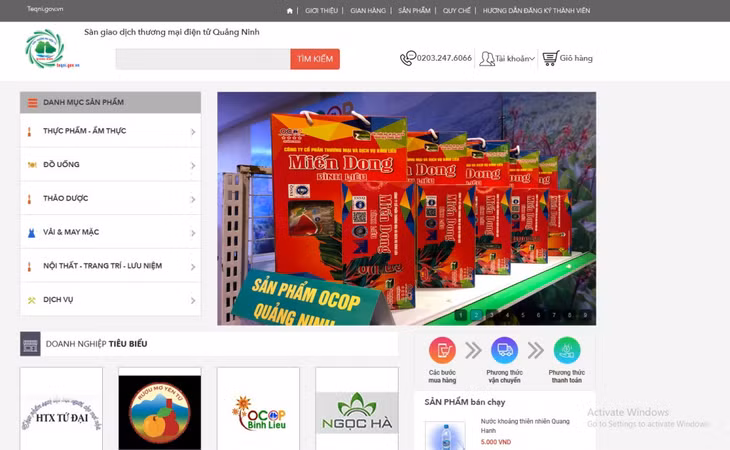The image size is (730, 450).
Task: Open HƯỚNG DẪN ĐĂNG KÝ THÀNH VIÊN page
Action: pyautogui.click(x=536, y=11)
